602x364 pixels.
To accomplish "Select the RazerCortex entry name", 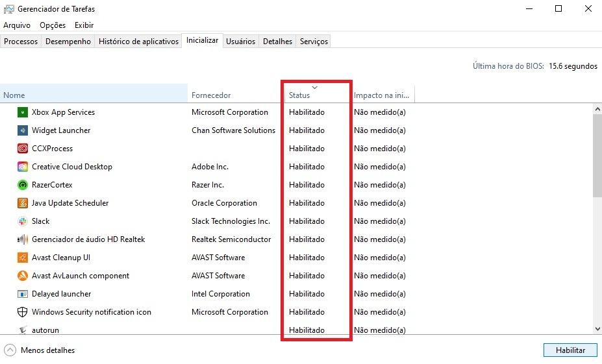I will point(52,185).
